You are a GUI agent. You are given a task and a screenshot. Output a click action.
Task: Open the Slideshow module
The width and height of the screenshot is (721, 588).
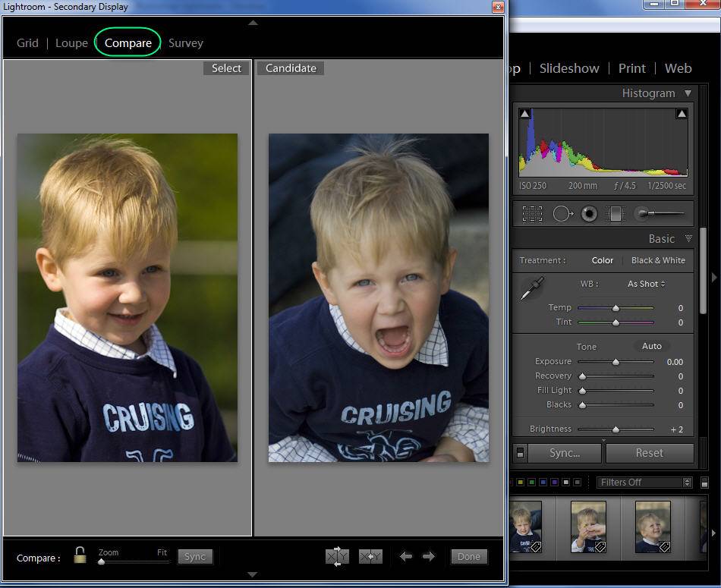point(569,68)
